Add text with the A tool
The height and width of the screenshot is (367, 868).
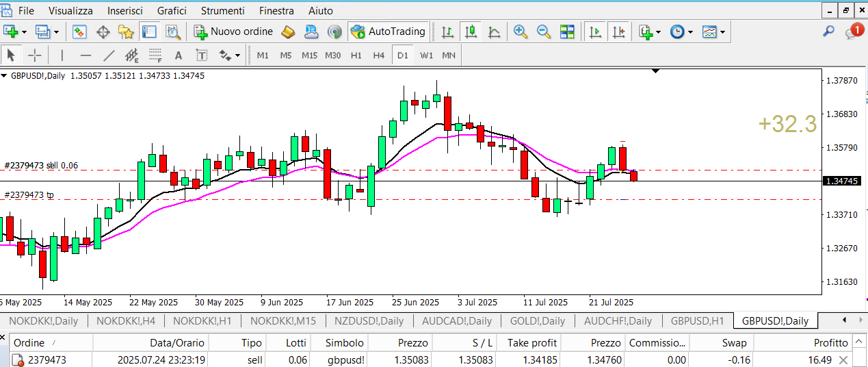(x=179, y=55)
